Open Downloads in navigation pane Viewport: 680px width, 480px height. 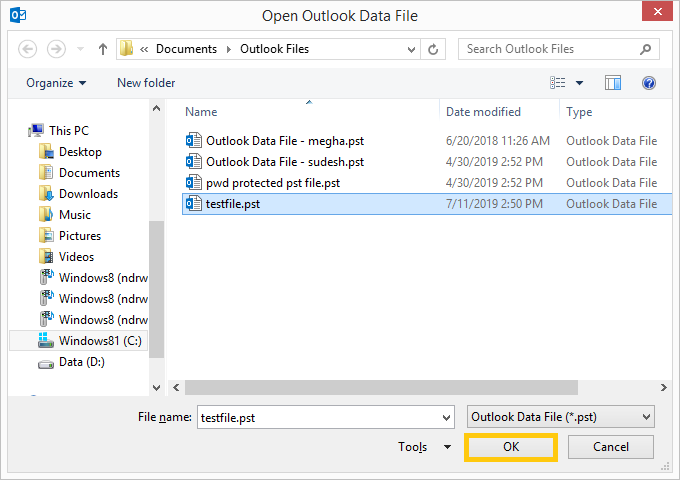point(88,194)
